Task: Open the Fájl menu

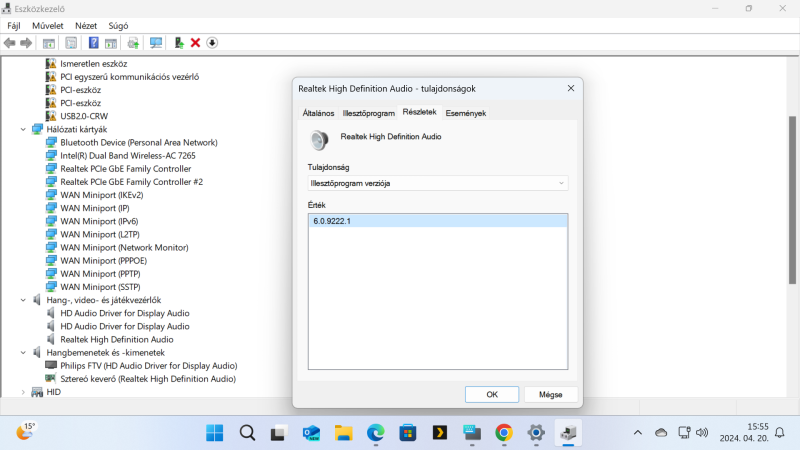Action: click(14, 26)
